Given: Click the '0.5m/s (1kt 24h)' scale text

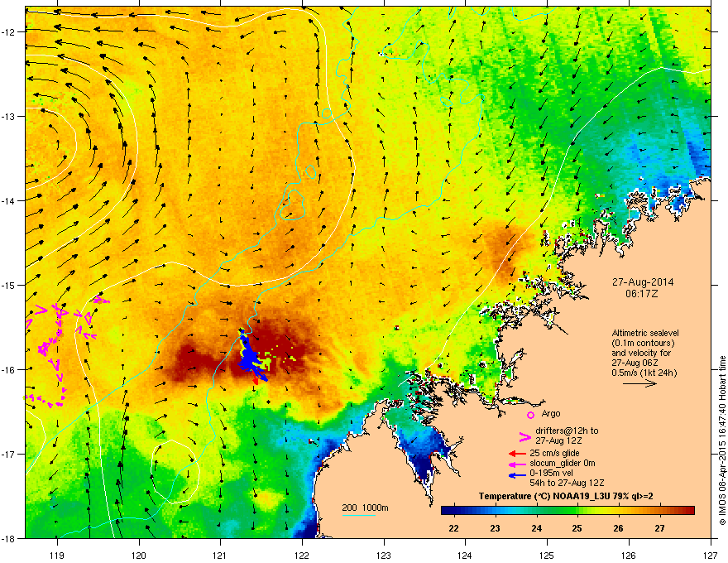Looking at the screenshot, I should [644, 373].
